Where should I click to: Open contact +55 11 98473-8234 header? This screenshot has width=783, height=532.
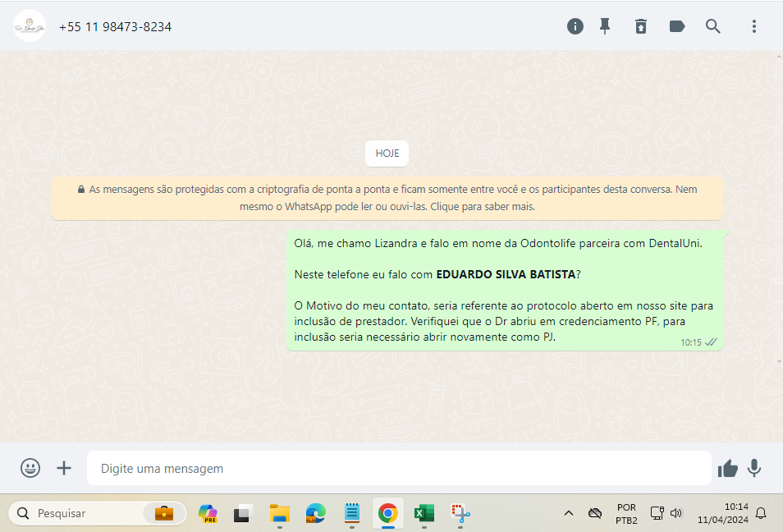click(115, 27)
